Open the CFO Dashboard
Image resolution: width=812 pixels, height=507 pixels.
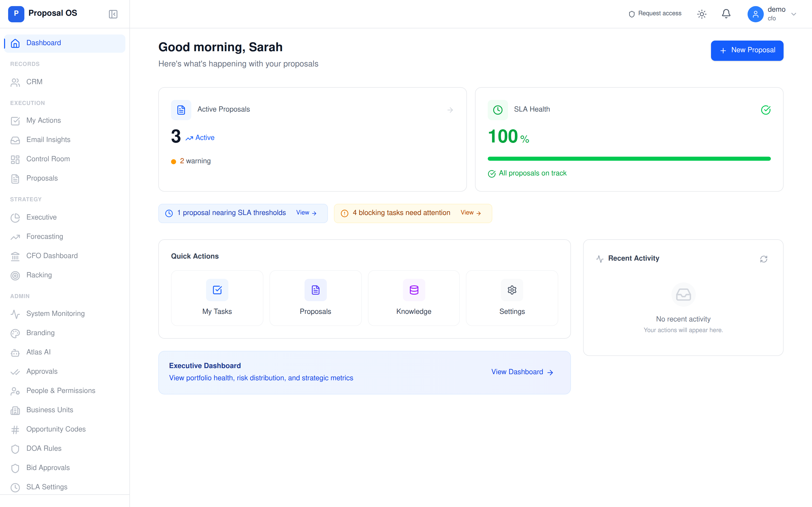pos(52,256)
